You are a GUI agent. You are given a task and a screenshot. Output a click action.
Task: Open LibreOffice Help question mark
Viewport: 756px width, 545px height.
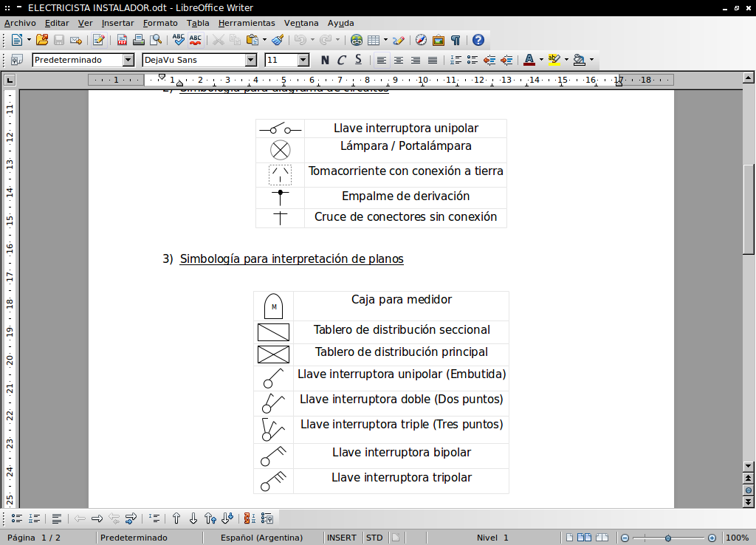478,40
